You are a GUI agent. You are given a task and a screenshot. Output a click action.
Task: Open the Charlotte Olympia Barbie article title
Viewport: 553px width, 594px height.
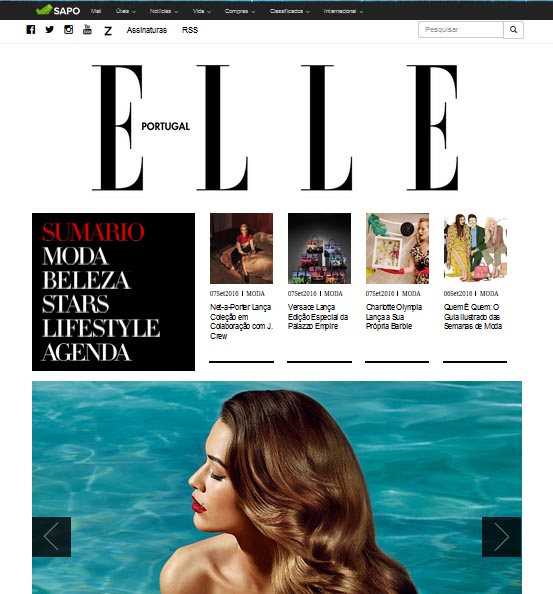pos(394,317)
